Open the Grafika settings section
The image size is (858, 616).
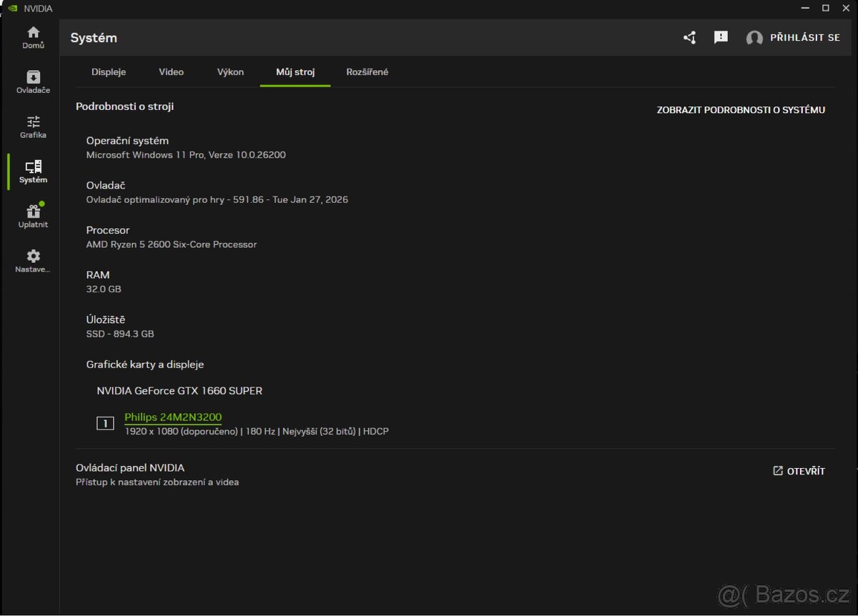33,126
